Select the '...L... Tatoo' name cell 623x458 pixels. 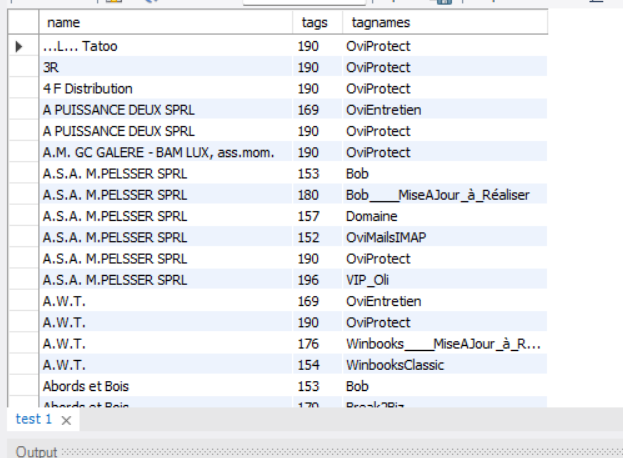166,46
